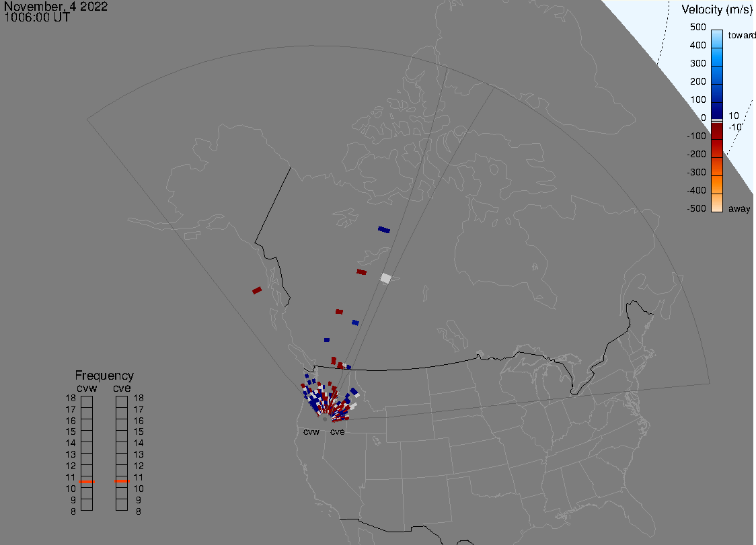Click the 10 label beside velocity scale
The width and height of the screenshot is (756, 545).
click(x=733, y=116)
